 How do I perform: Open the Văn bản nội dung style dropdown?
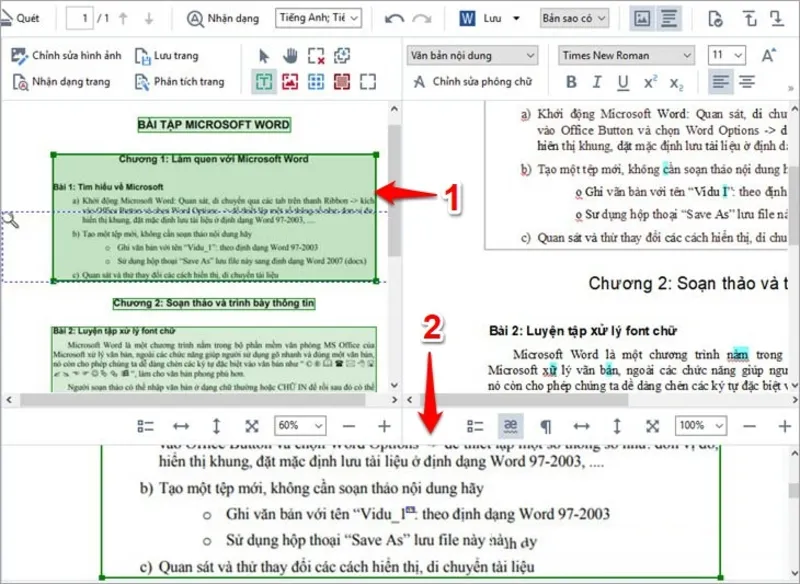(472, 55)
